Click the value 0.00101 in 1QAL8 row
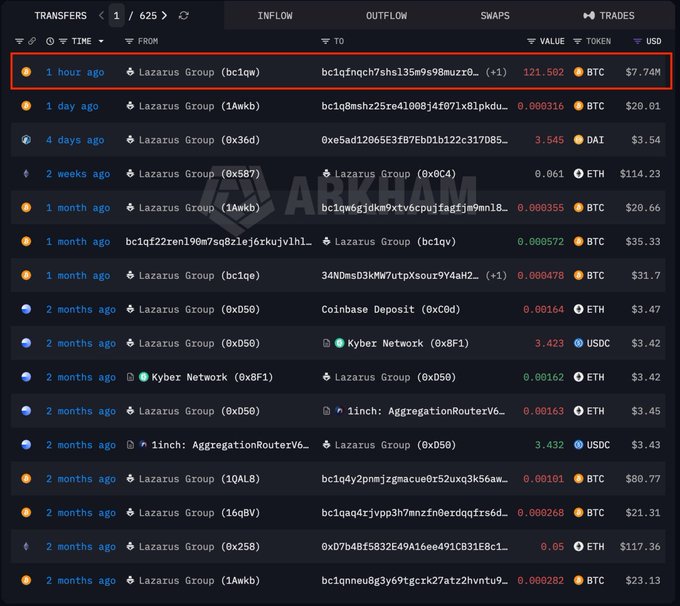 [543, 479]
